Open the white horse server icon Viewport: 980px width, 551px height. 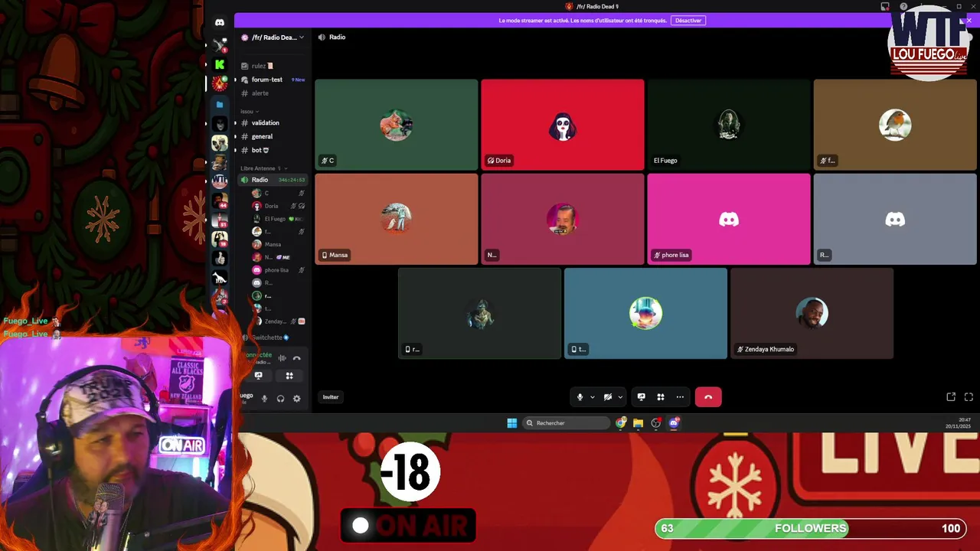[220, 277]
